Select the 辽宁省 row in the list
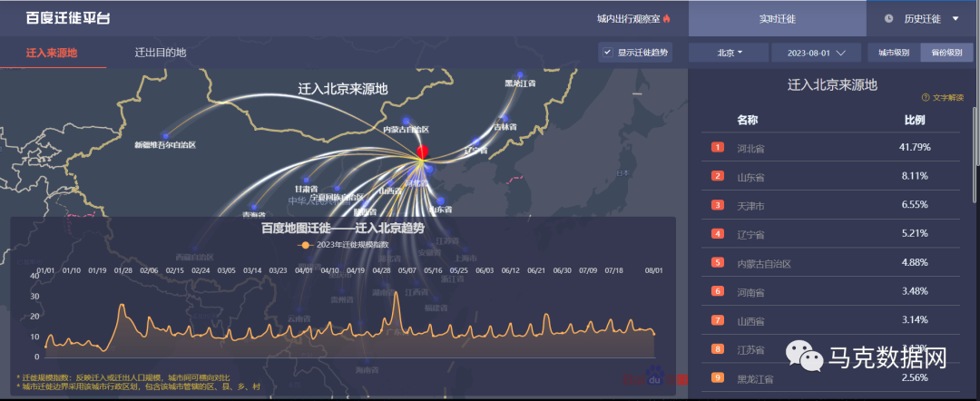980x401 pixels. (x=830, y=234)
